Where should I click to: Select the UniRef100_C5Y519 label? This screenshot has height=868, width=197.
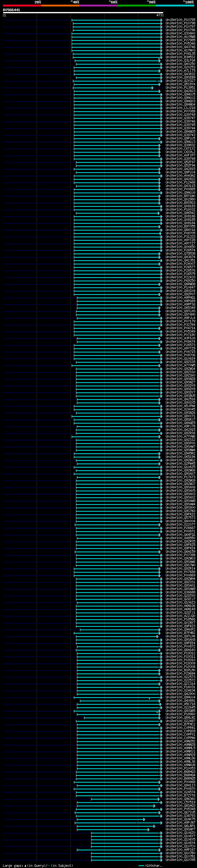click(x=180, y=802)
